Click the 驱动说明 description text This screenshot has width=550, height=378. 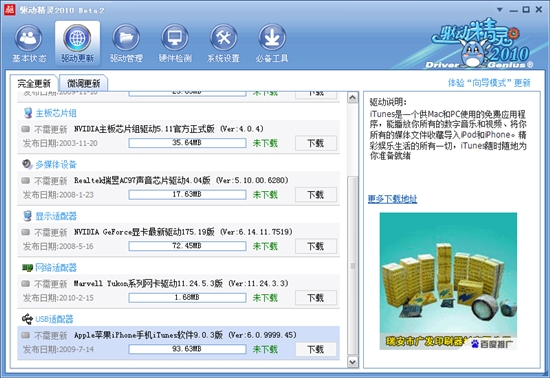pos(448,135)
